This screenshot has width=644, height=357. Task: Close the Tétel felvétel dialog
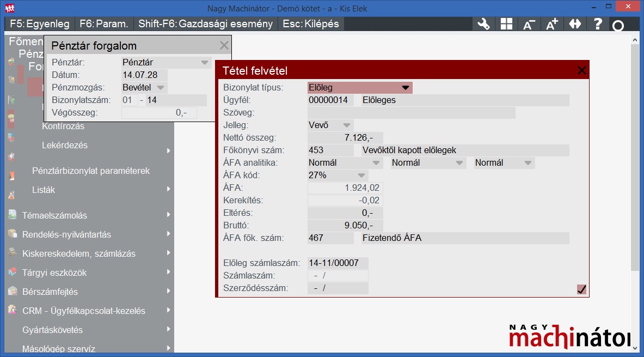coord(581,70)
